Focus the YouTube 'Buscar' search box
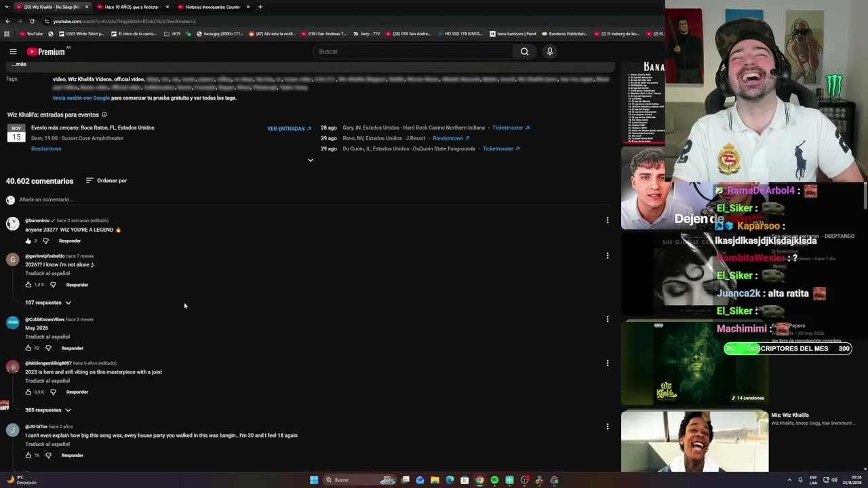 [412, 52]
